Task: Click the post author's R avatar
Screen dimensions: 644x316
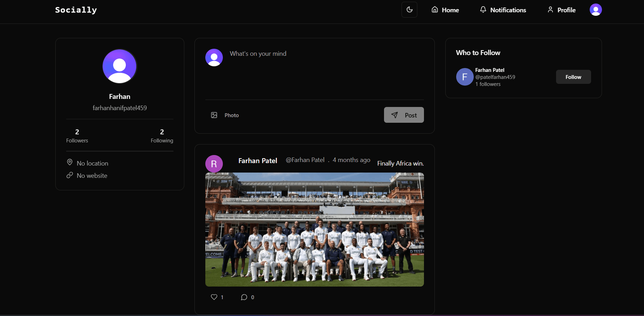Action: tap(214, 164)
